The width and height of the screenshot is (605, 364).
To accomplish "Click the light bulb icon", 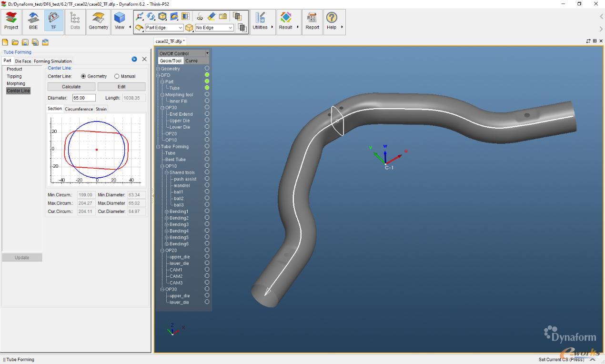I will click(x=200, y=16).
